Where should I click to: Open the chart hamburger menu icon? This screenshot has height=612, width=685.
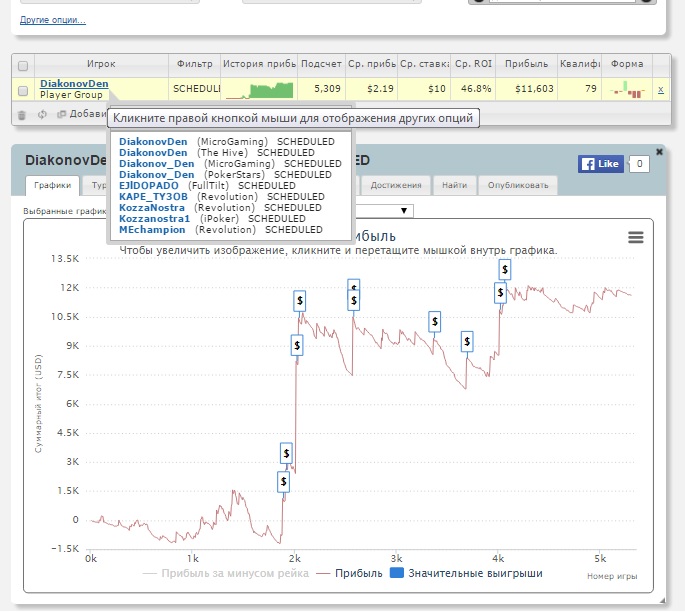click(x=636, y=237)
